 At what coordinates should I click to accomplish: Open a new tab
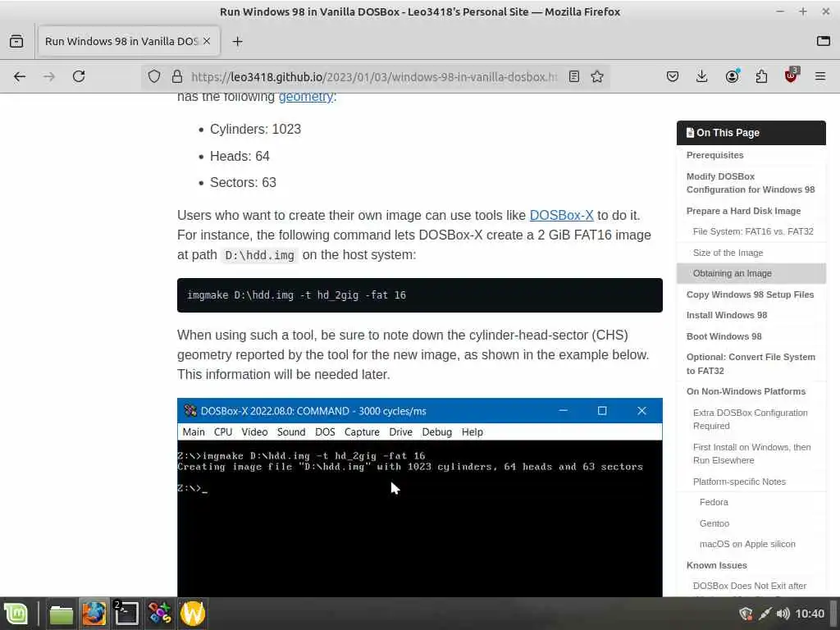click(237, 41)
